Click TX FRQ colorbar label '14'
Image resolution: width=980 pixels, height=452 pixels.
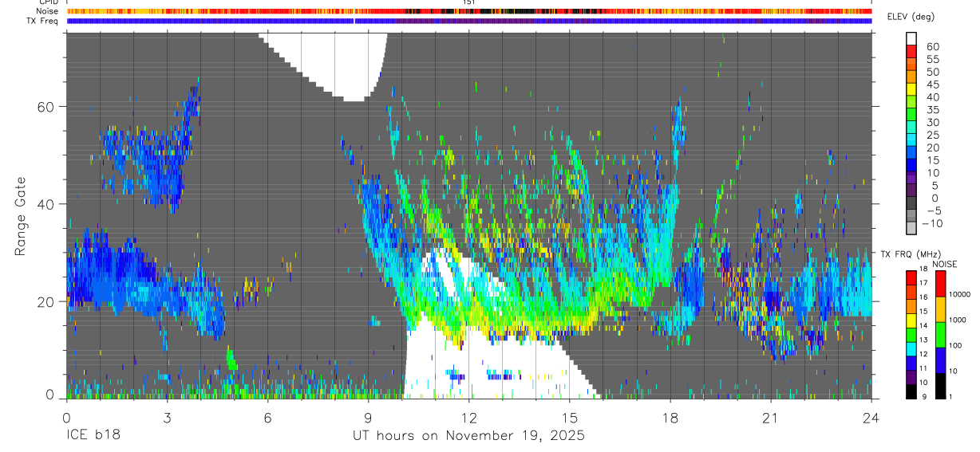click(923, 325)
